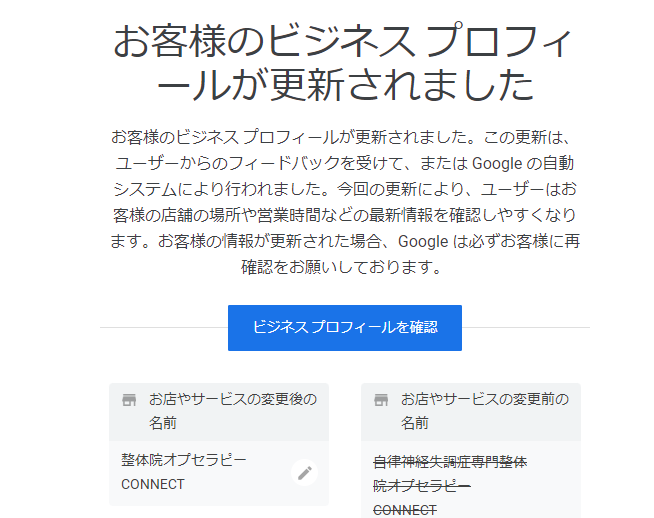Click store icon in 変更後の名前 header

[x=129, y=400]
